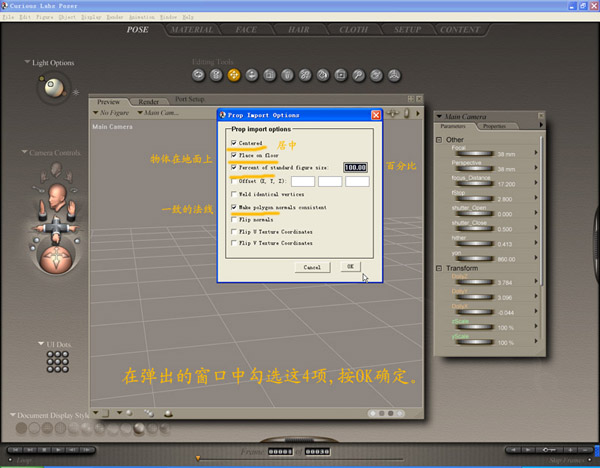Toggle the Place on floor checkbox
This screenshot has width=600, height=468.
coord(234,156)
